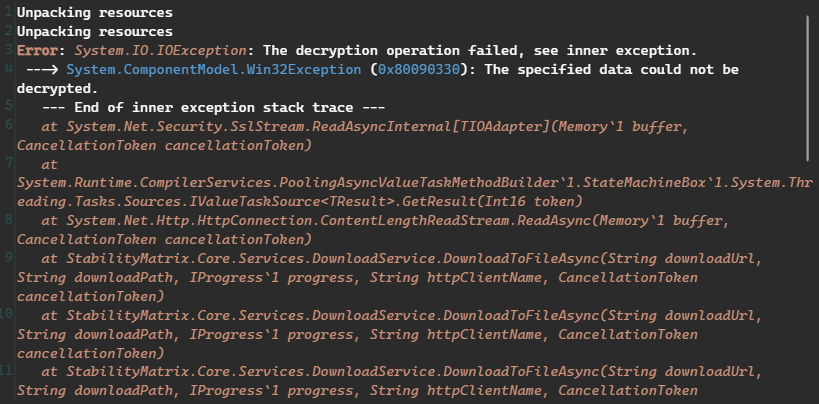Click the vertical scrollbar thumb of the log
Screen dimensions: 819x404
(x=808, y=87)
